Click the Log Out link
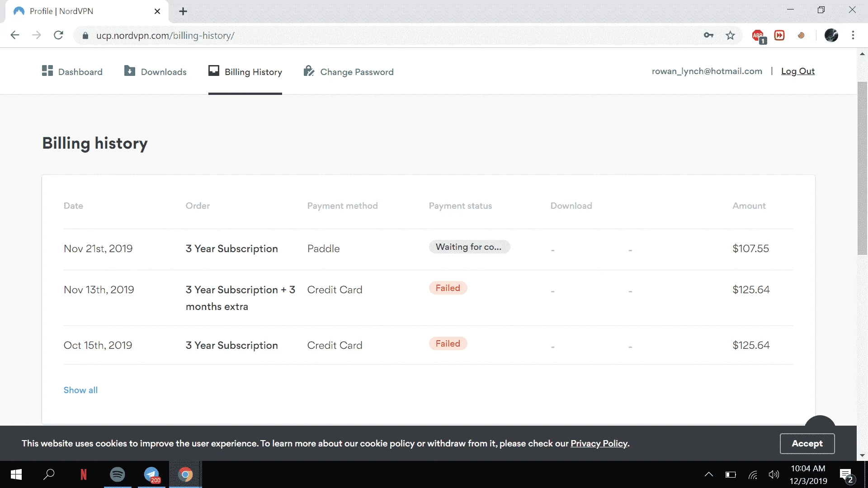Viewport: 868px width, 488px height. click(798, 71)
